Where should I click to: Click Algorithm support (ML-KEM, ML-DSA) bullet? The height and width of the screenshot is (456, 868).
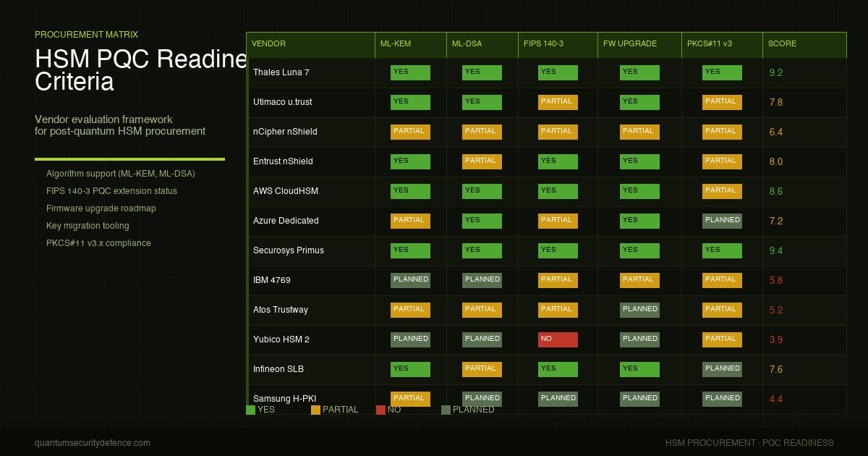(x=121, y=174)
